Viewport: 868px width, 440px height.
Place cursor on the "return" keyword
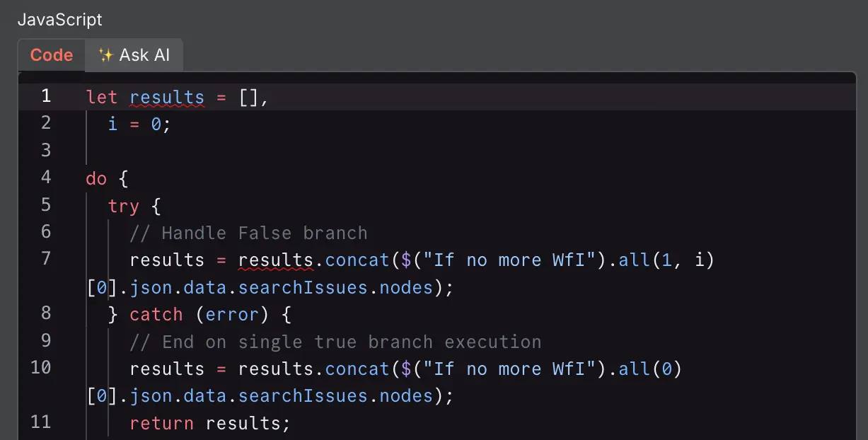tap(161, 423)
